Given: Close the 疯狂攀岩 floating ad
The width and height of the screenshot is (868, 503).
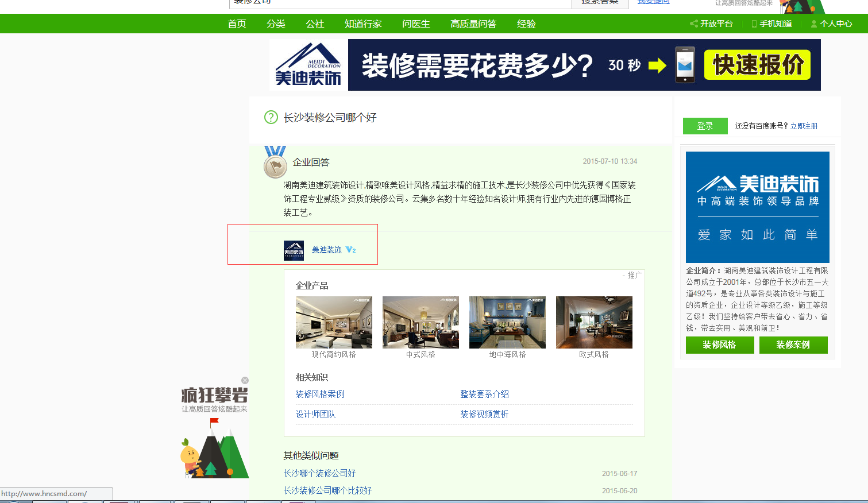Looking at the screenshot, I should coord(245,380).
